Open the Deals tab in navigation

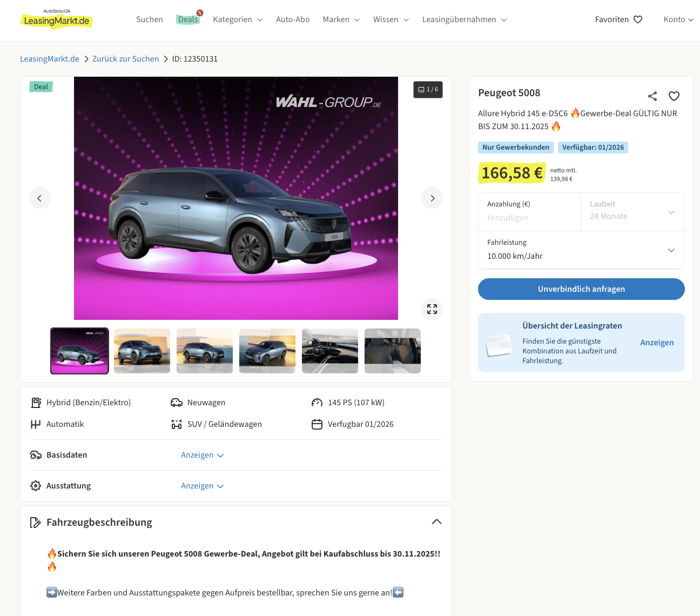pos(188,19)
